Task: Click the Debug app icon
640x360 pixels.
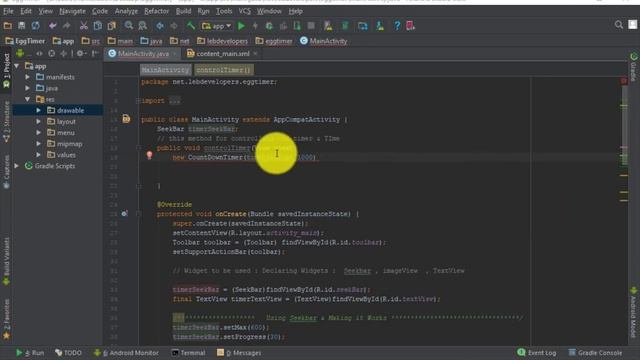Action: 269,26
